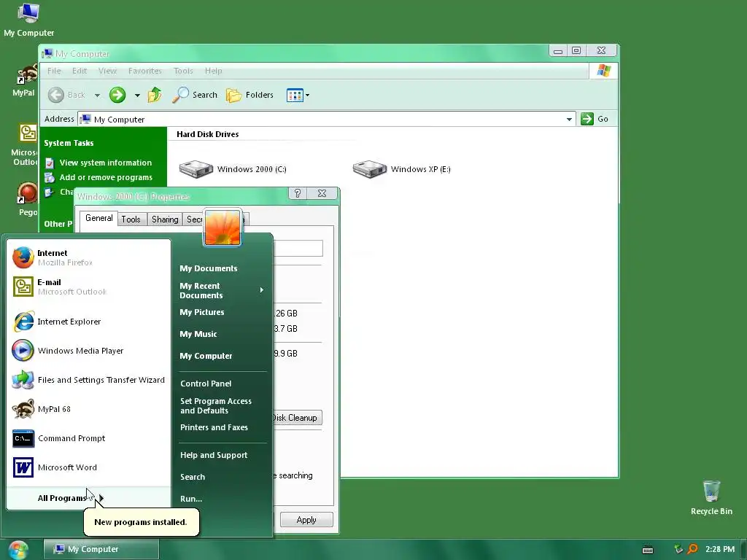Viewport: 747px width, 560px height.
Task: Click the user account flower picture
Action: (222, 227)
